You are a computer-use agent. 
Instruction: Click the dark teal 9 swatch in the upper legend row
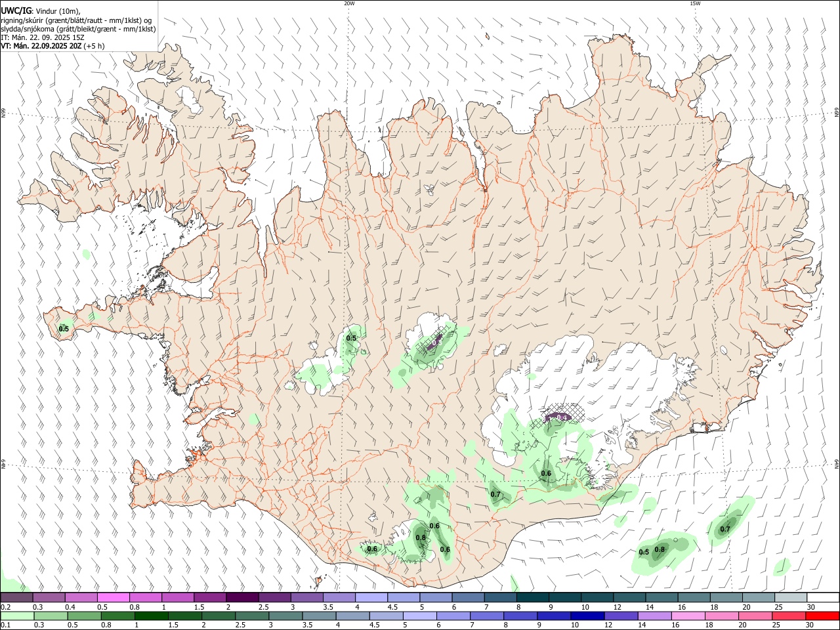point(564,598)
